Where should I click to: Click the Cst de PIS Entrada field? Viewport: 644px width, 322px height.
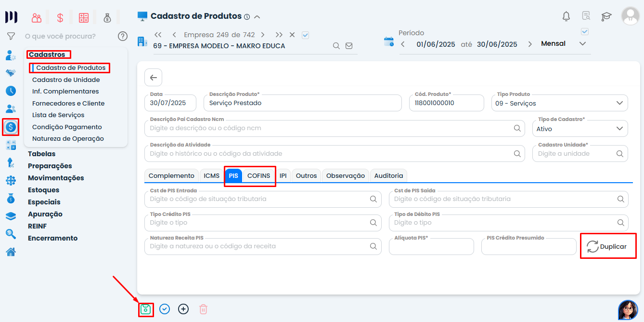tap(263, 199)
